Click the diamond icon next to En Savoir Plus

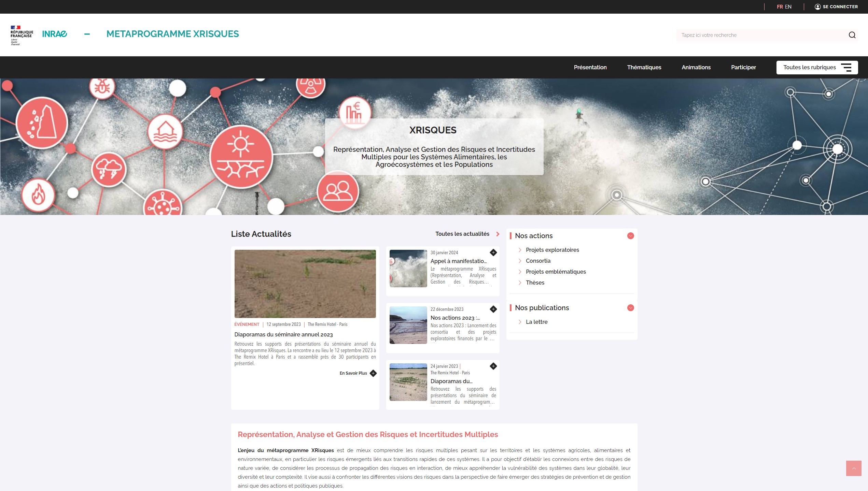point(373,373)
